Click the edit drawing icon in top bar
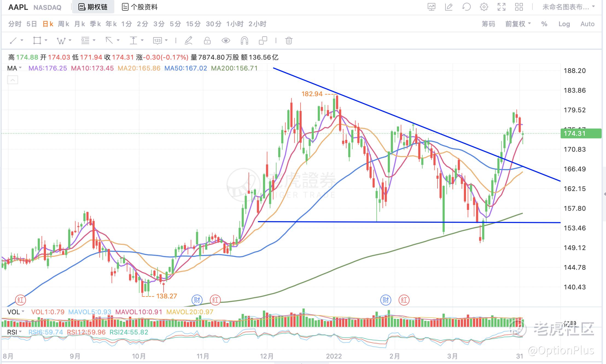The height and width of the screenshot is (364, 606). [x=449, y=7]
